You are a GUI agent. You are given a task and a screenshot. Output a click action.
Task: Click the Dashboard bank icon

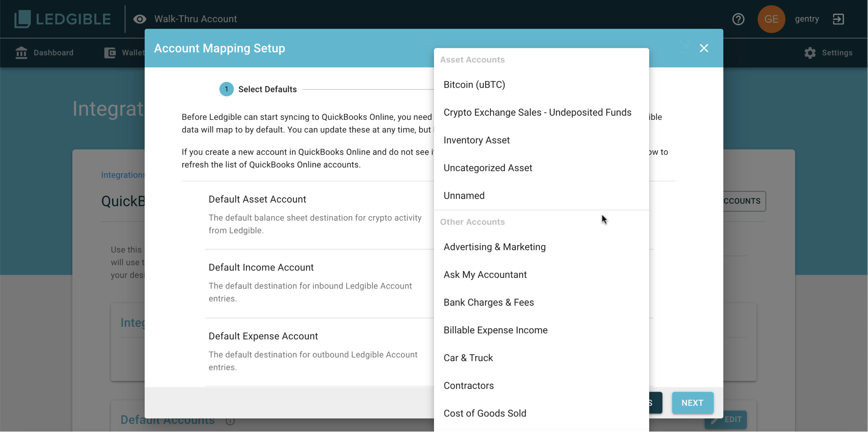tap(21, 53)
